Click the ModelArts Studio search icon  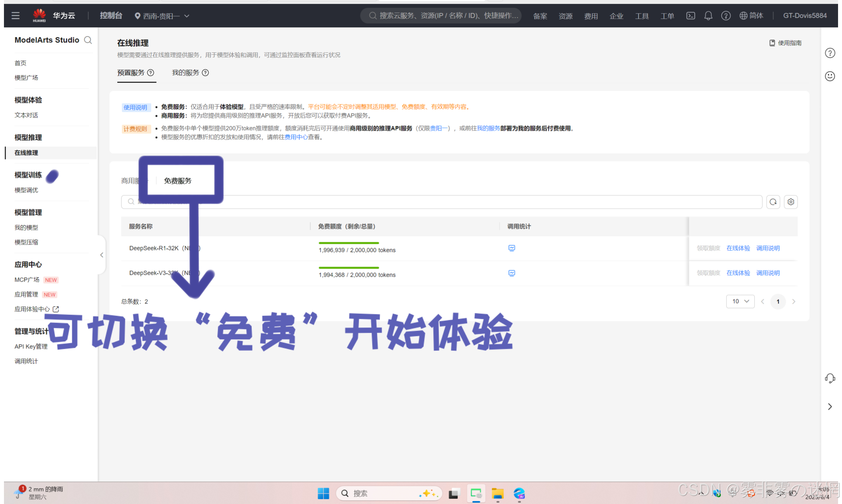[88, 40]
